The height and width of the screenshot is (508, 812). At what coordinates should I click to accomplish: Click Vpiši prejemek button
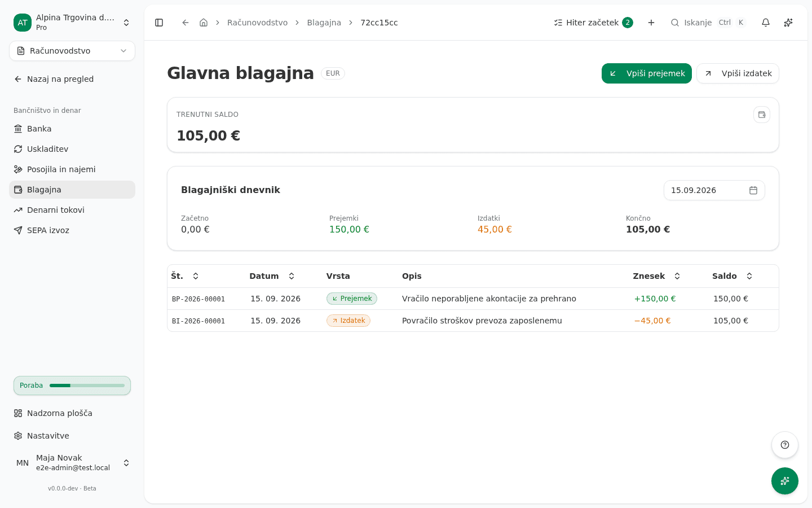pyautogui.click(x=647, y=73)
